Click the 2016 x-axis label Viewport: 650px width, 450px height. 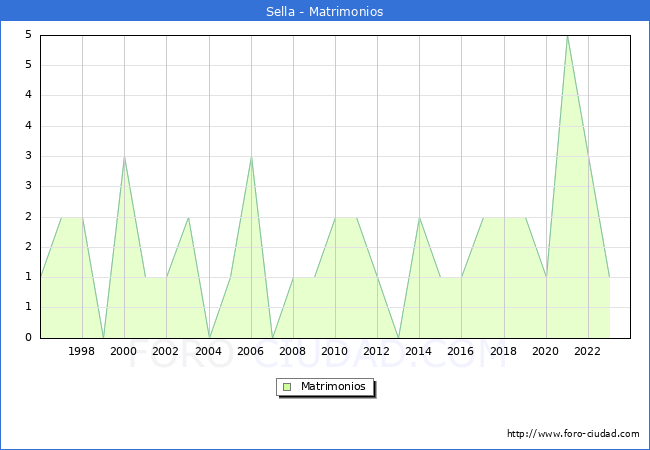coord(461,351)
